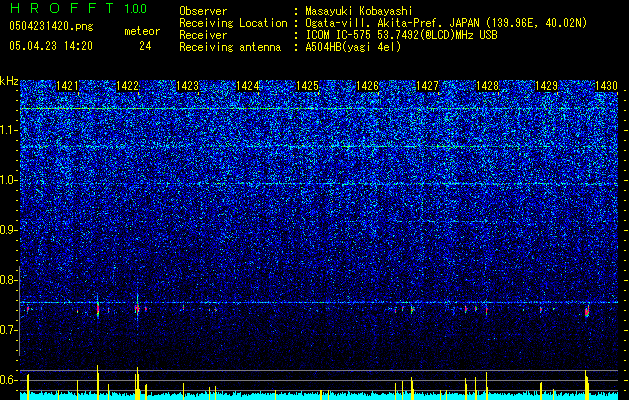Click the 0.8 kHz axis label
This screenshot has width=629, height=400.
(8, 280)
